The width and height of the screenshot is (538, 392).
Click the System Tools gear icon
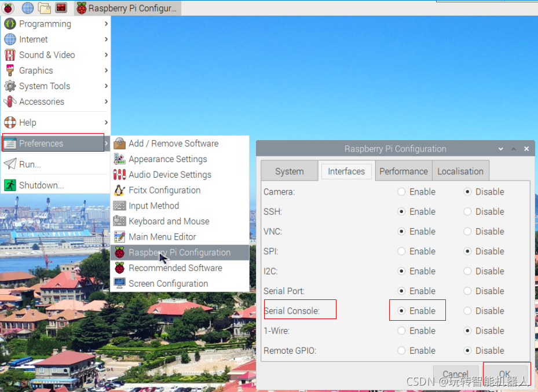(x=10, y=86)
